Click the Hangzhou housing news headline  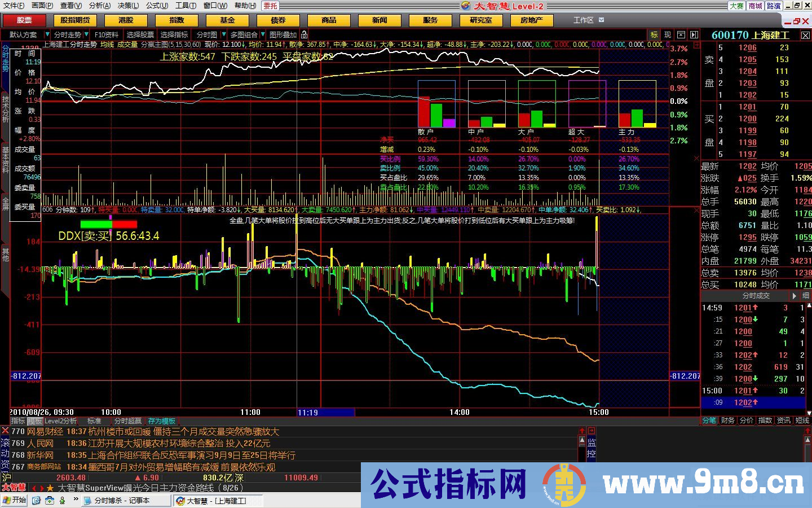(x=183, y=432)
